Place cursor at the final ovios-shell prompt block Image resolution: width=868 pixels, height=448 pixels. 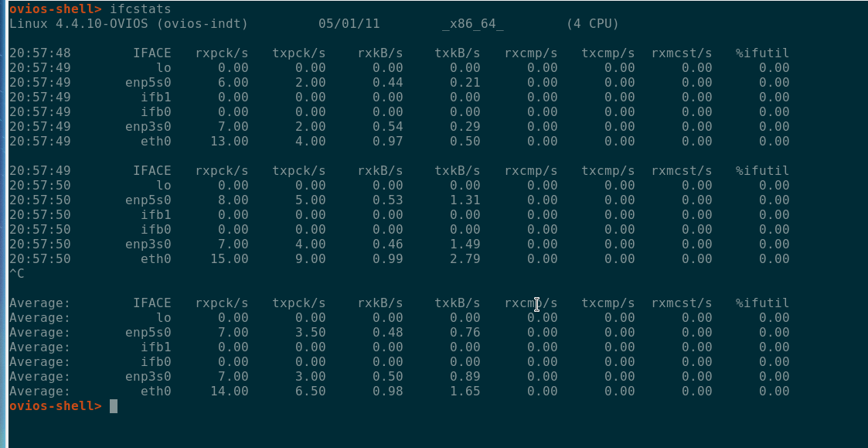[x=113, y=406]
